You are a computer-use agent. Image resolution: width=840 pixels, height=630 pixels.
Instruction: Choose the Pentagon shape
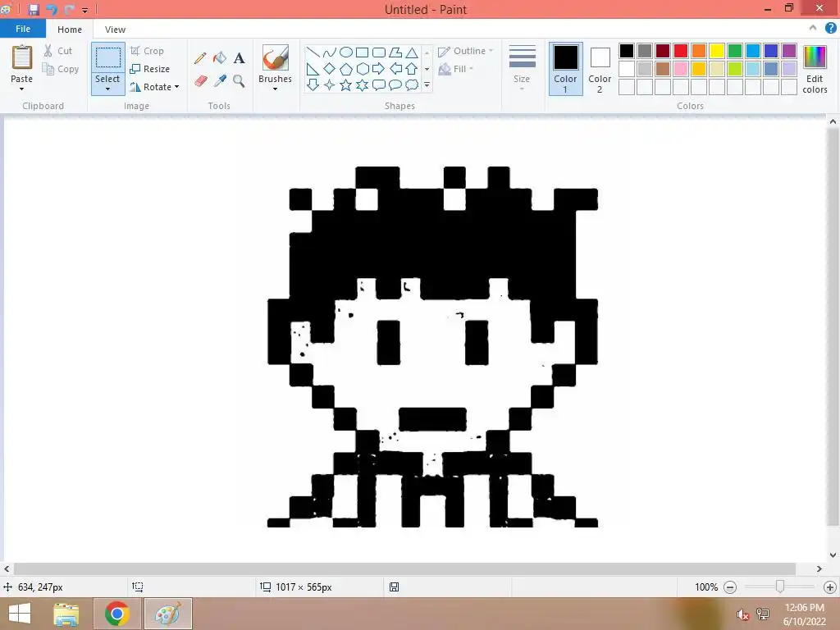pos(346,69)
